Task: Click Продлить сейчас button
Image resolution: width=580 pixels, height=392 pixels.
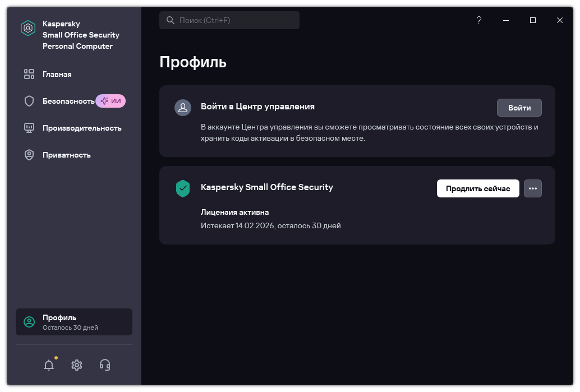Action: tap(478, 188)
